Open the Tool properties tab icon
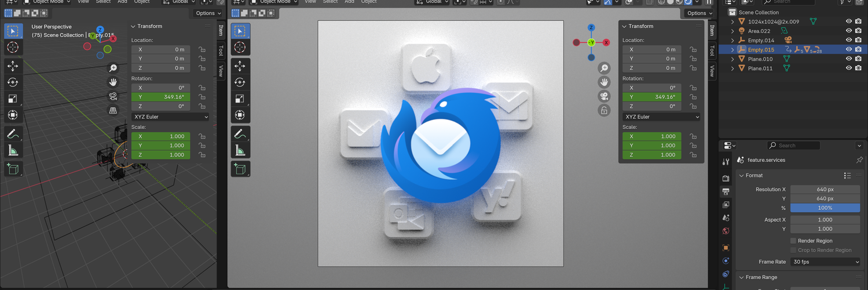868x290 pixels. click(726, 162)
